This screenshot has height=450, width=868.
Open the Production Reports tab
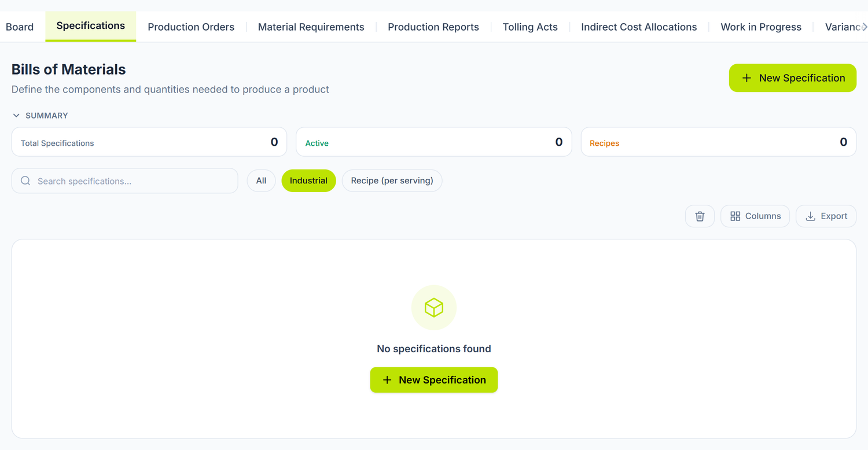433,27
